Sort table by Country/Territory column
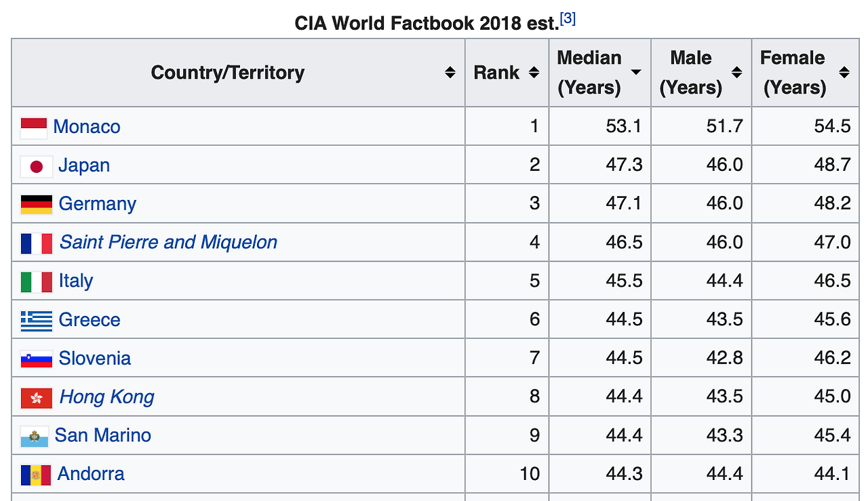 coord(450,73)
